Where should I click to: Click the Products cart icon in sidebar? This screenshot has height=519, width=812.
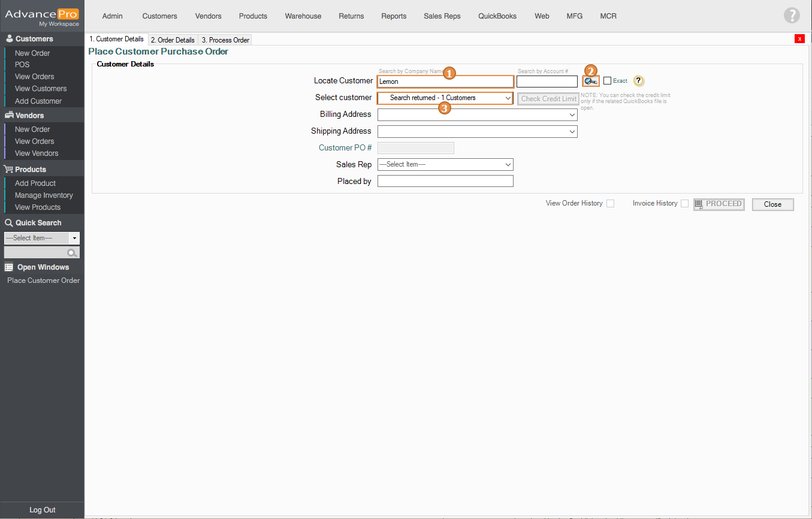click(x=9, y=170)
